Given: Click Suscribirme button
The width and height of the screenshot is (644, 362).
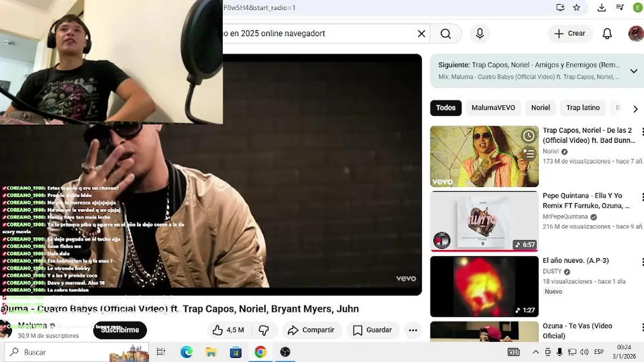Looking at the screenshot, I should click(120, 330).
